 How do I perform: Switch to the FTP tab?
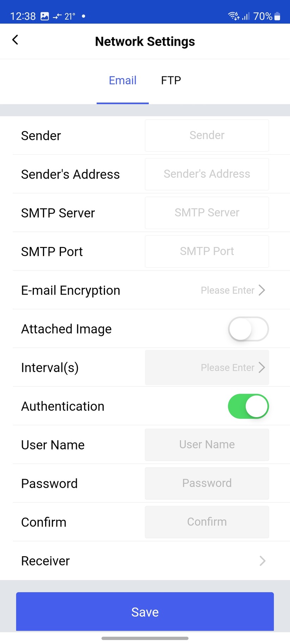[171, 80]
